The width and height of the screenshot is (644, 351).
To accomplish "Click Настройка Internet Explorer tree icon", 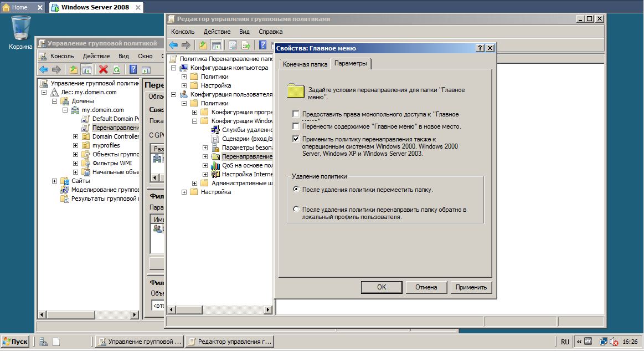I will tap(215, 175).
